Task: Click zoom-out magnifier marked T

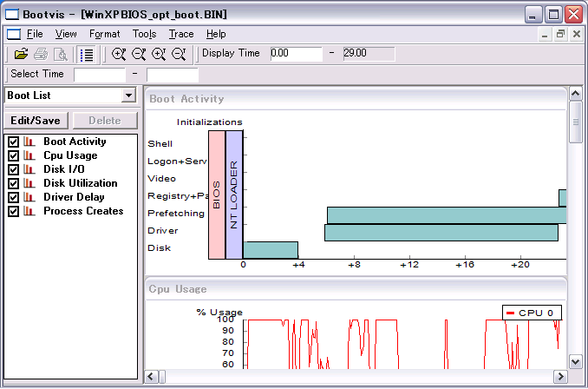Action: pyautogui.click(x=179, y=55)
